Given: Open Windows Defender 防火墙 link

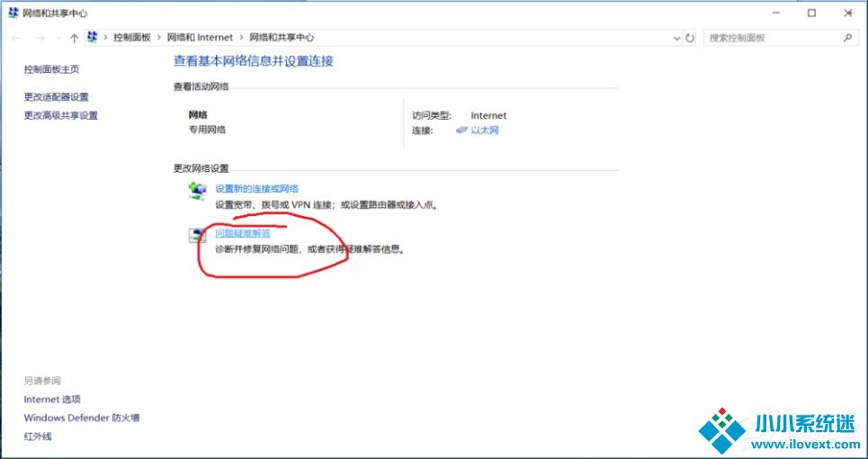Looking at the screenshot, I should tap(81, 418).
